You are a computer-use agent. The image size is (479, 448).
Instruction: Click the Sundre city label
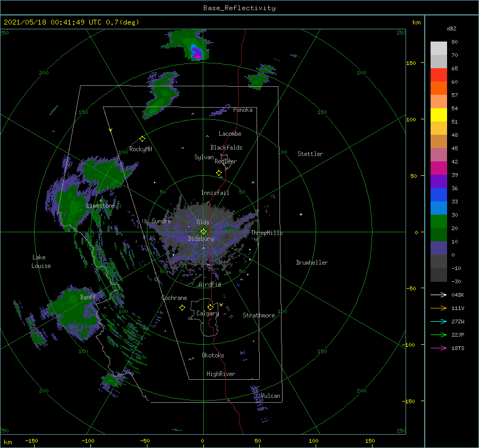[161, 221]
